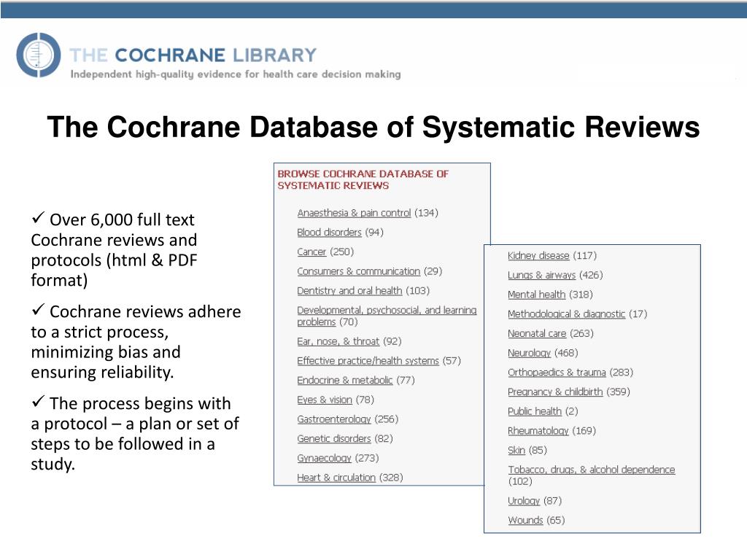Open the Wounds link

[x=525, y=521]
